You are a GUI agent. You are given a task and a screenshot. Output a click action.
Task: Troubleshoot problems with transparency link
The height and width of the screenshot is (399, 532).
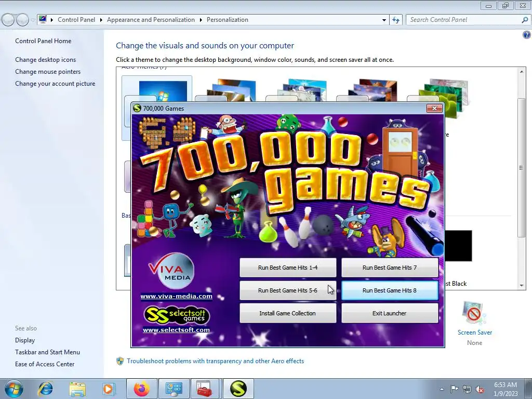pos(216,361)
